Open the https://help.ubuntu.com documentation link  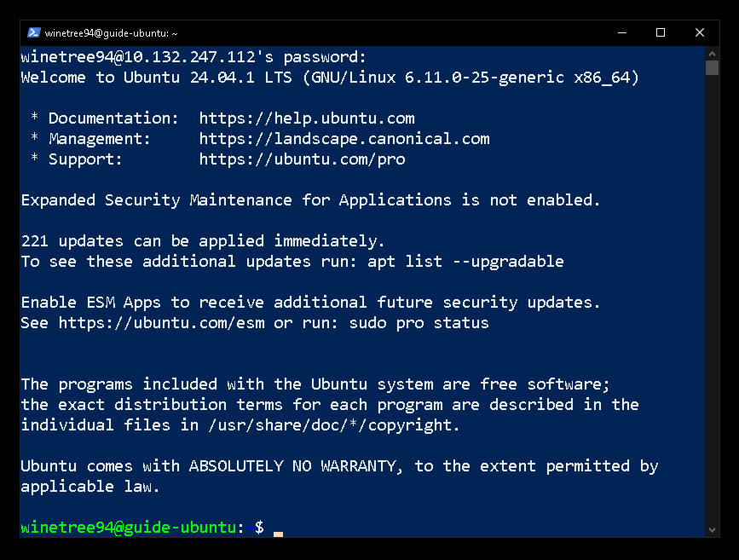pos(307,118)
